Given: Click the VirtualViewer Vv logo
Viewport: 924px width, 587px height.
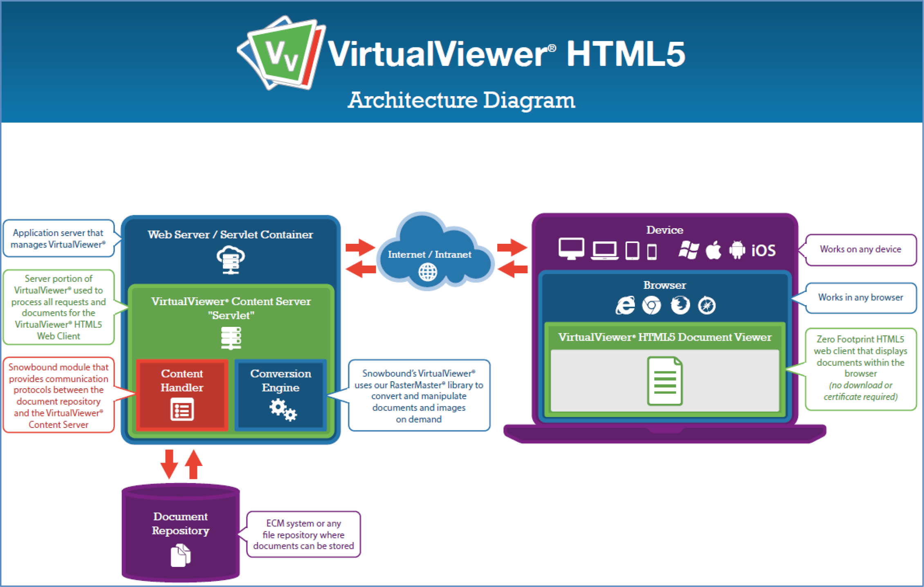Looking at the screenshot, I should (281, 53).
